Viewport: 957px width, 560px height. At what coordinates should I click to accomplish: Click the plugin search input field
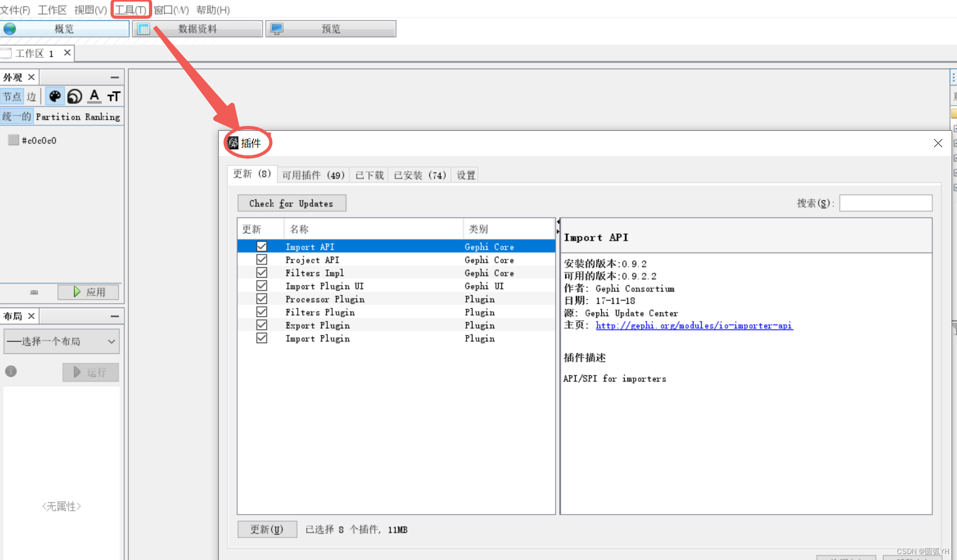[886, 203]
